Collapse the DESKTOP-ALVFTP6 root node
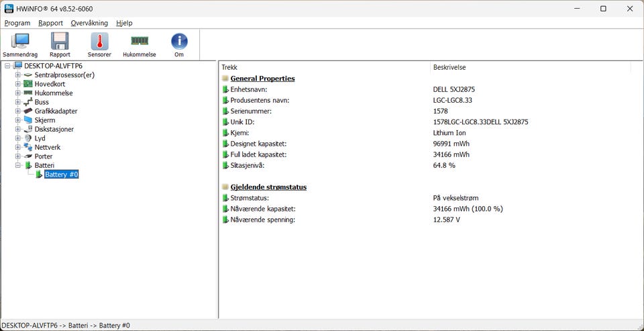 [7, 66]
